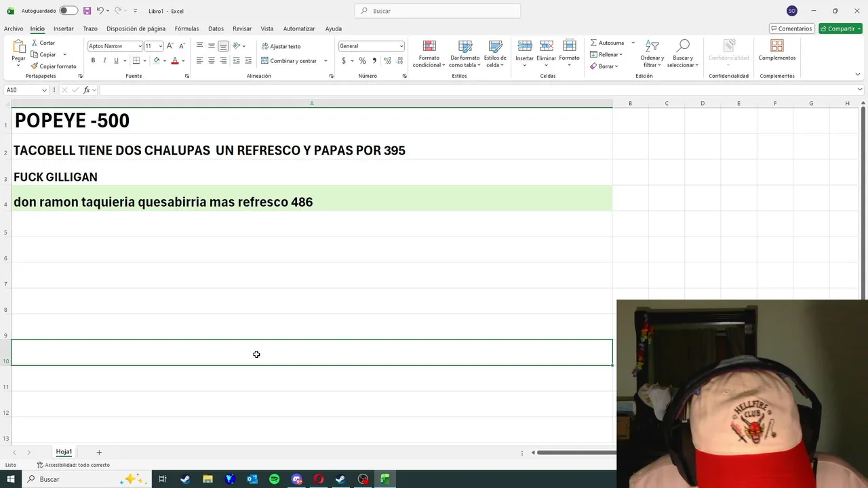
Task: Apply the percent style format
Action: [362, 60]
